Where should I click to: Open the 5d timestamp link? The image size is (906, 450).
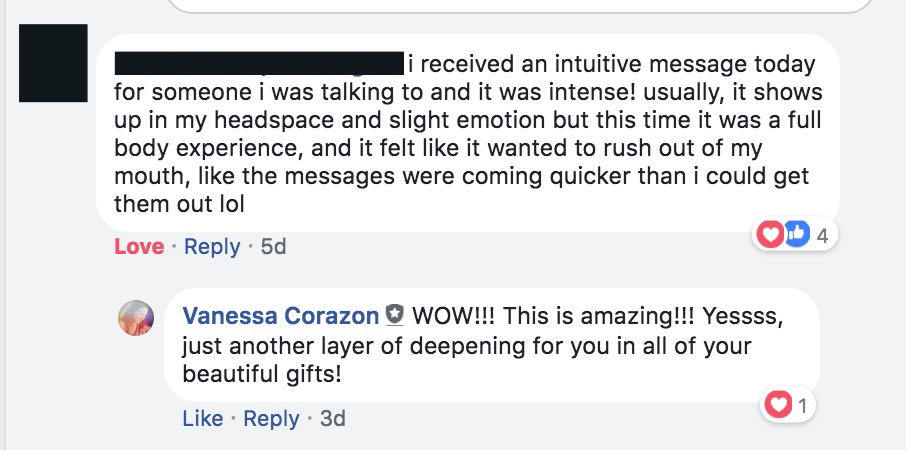pyautogui.click(x=273, y=247)
